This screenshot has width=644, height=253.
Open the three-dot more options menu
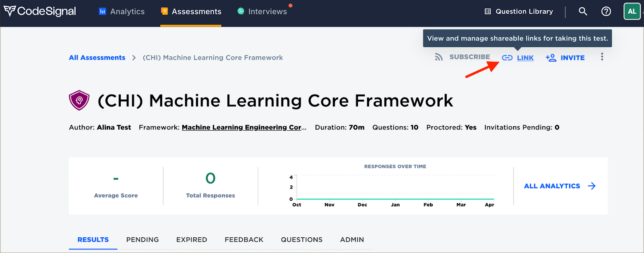click(x=602, y=57)
